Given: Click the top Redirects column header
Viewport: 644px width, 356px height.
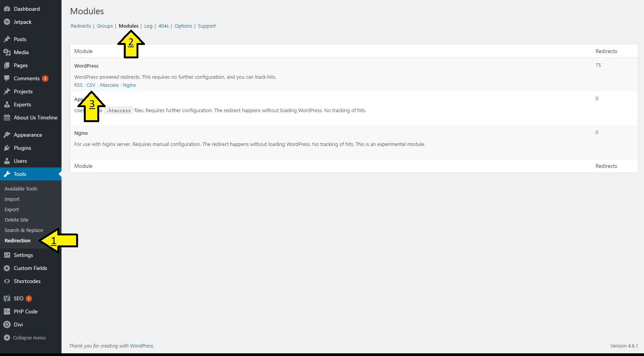Looking at the screenshot, I should point(606,51).
